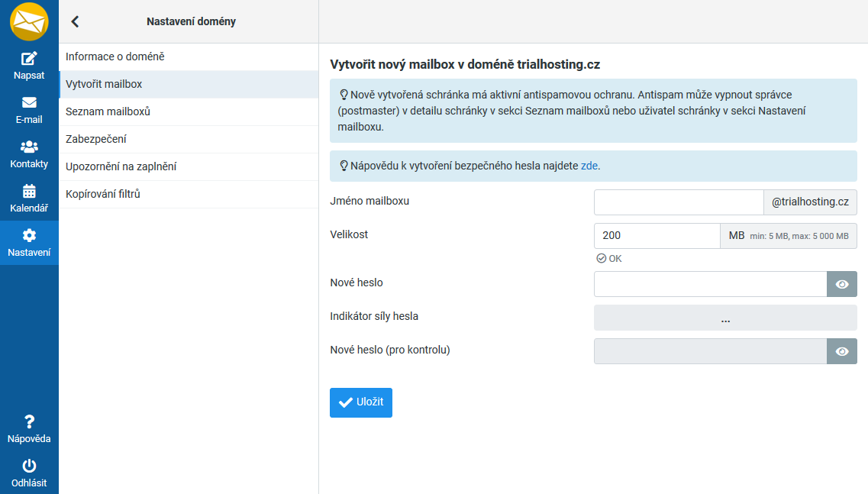Go to E-mail inbox icon
868x494 pixels.
(29, 102)
